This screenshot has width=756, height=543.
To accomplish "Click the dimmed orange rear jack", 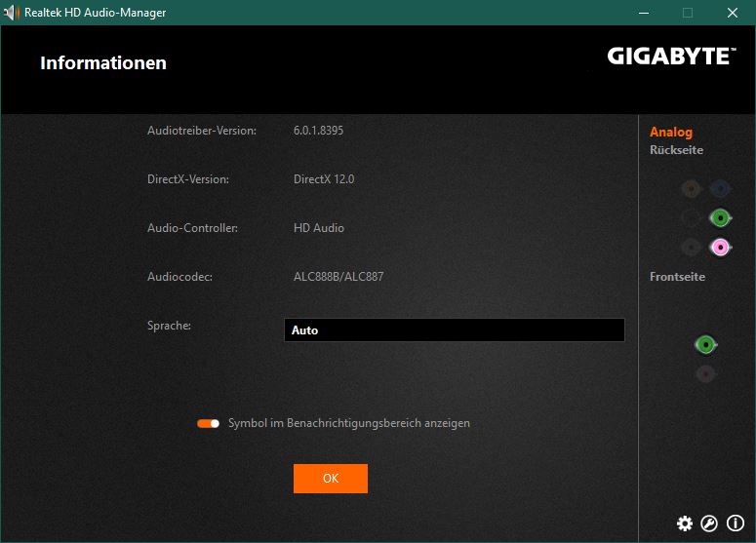I will point(691,189).
